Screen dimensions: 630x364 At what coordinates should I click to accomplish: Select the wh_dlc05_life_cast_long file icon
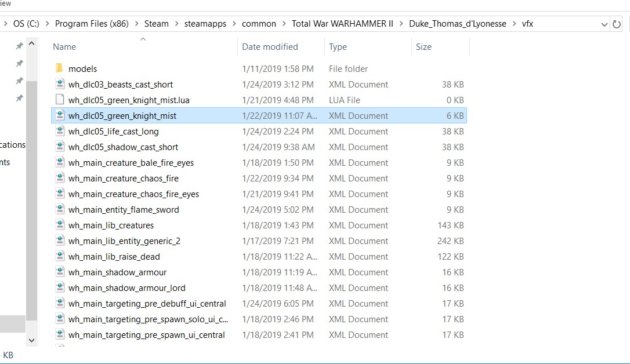60,131
